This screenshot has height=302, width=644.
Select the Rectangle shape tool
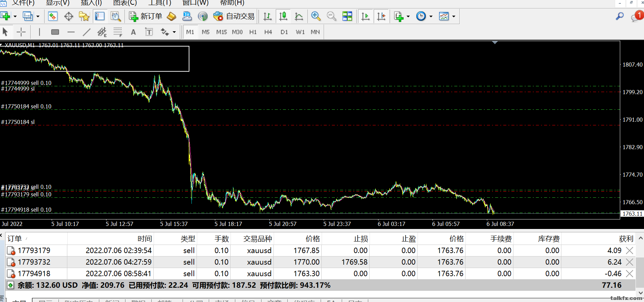tap(55, 32)
